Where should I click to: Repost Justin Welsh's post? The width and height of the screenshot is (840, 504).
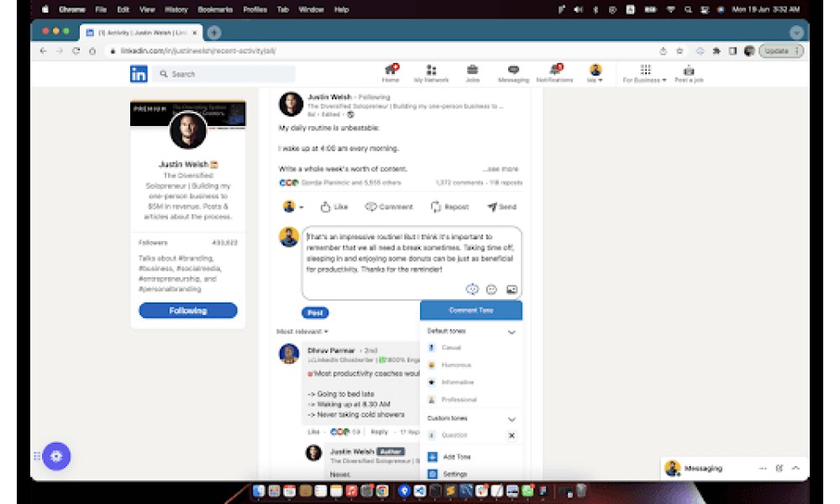pyautogui.click(x=449, y=207)
